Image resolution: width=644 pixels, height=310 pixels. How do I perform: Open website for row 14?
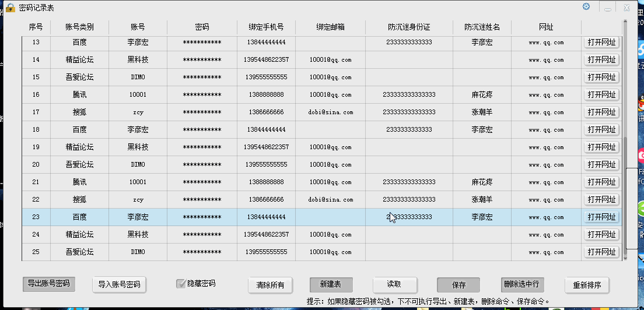[601, 60]
